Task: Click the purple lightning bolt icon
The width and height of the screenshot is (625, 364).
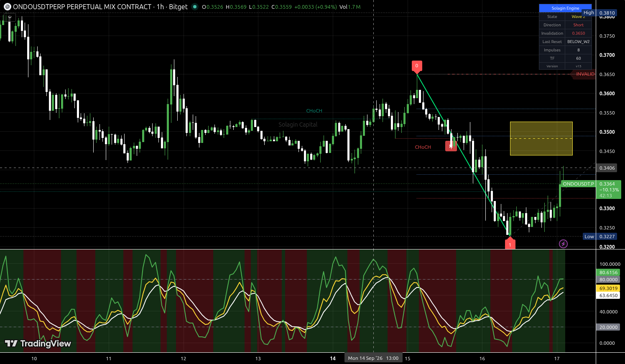Action: click(x=564, y=244)
